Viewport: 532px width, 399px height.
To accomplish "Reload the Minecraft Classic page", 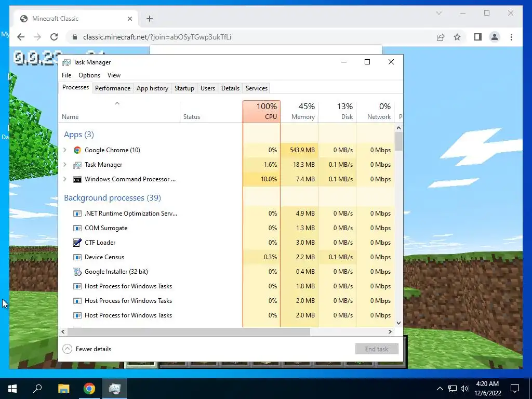I will pos(54,37).
